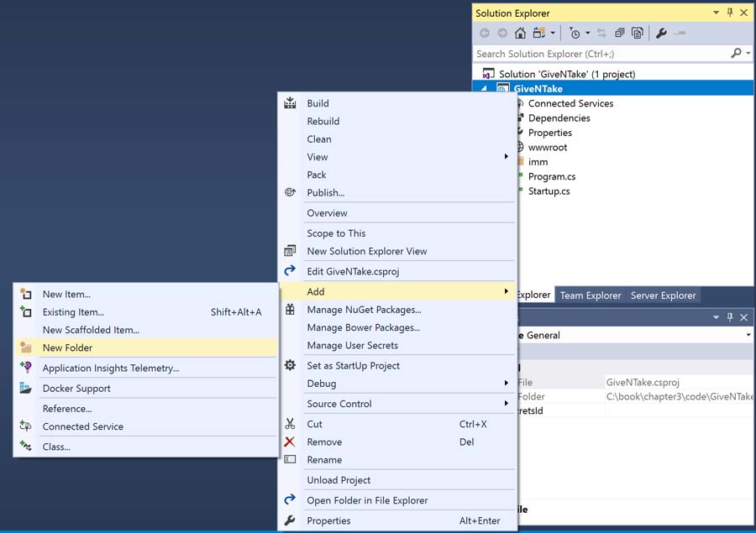Toggle the Solution Explorer auto-hide pin

(x=730, y=13)
